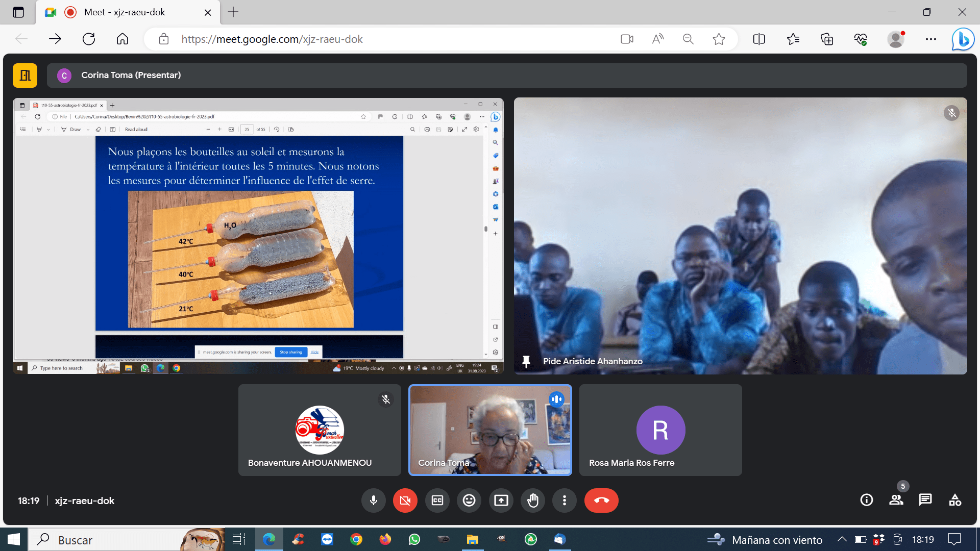Open activities shapes icon
This screenshot has width=980, height=551.
[955, 500]
